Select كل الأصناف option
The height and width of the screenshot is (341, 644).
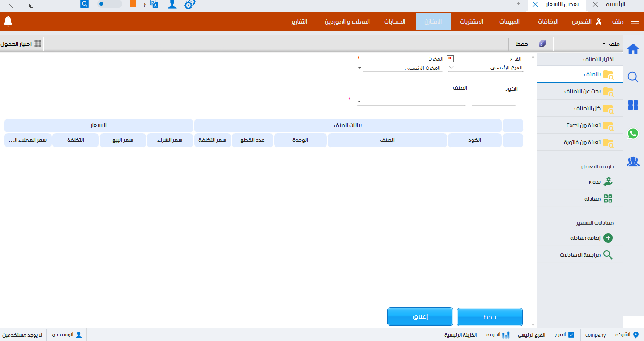tap(580, 108)
